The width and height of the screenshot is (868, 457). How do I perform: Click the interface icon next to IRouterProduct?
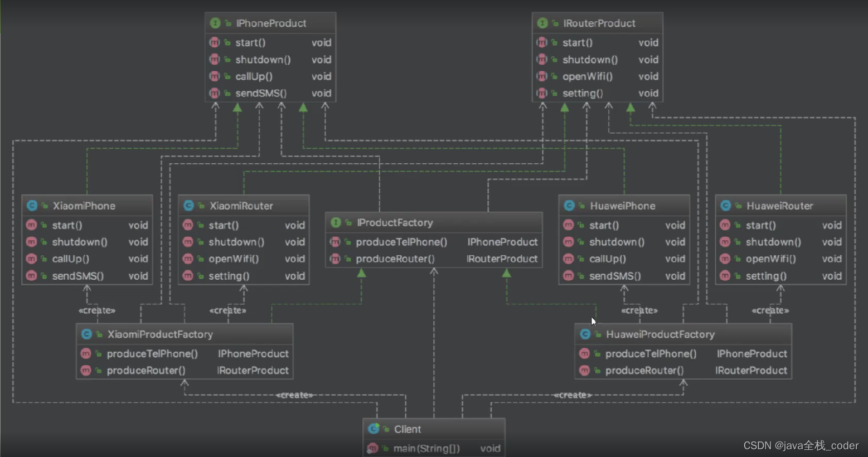542,23
